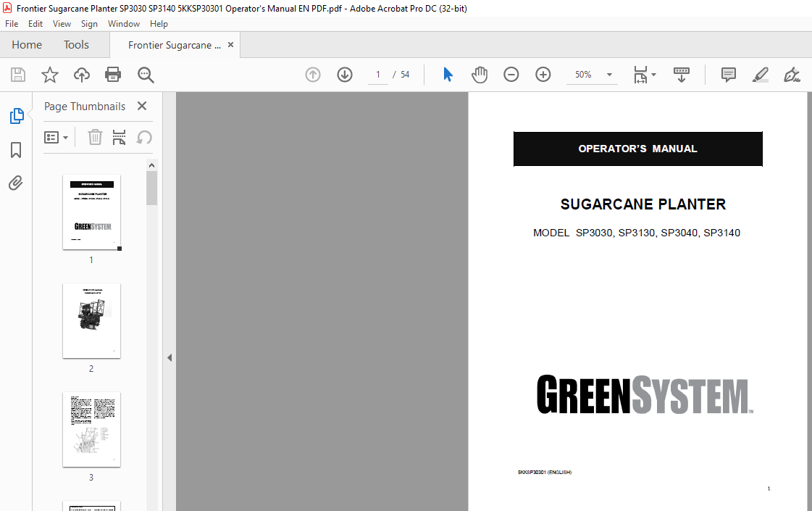Turn on scrolling read mode

pyautogui.click(x=682, y=75)
